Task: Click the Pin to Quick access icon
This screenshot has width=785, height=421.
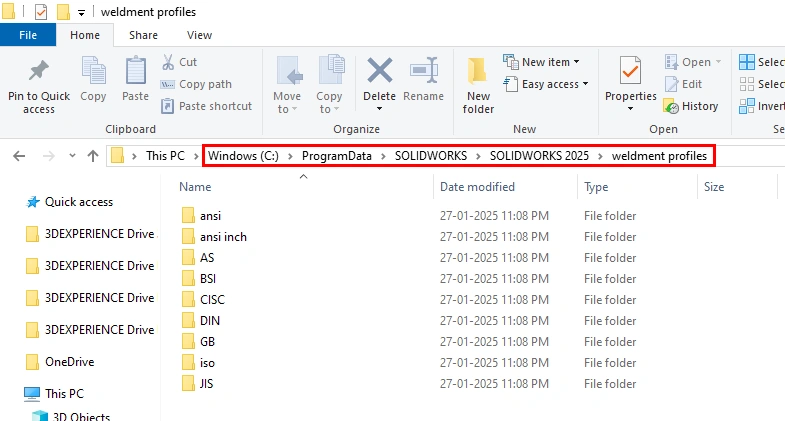Action: coord(39,71)
